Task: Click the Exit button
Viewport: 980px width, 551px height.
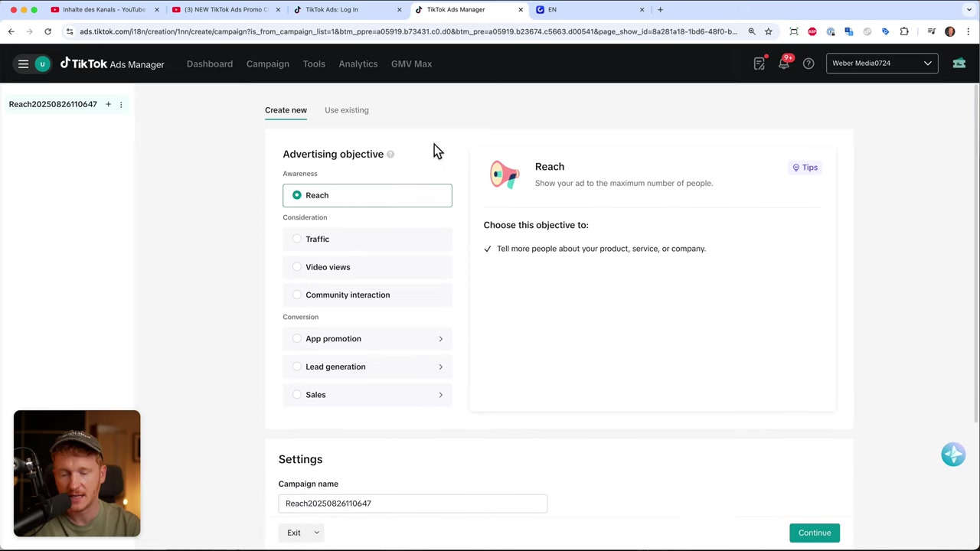Action: [294, 533]
